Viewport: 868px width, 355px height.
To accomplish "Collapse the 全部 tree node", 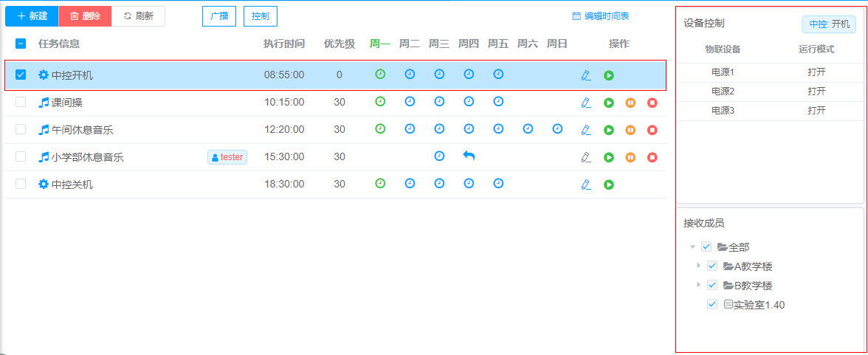I will 692,247.
